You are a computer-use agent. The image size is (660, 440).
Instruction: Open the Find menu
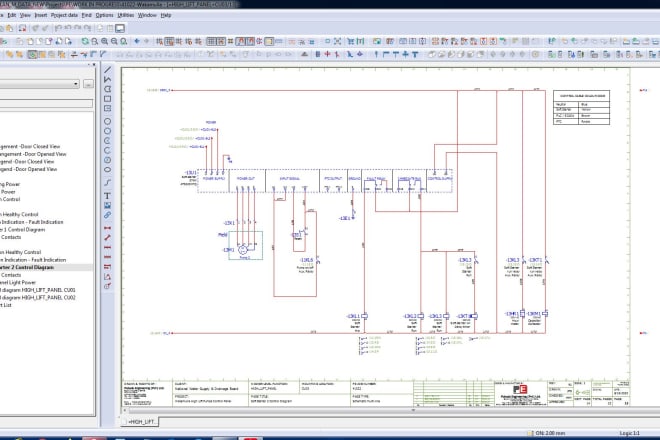87,15
